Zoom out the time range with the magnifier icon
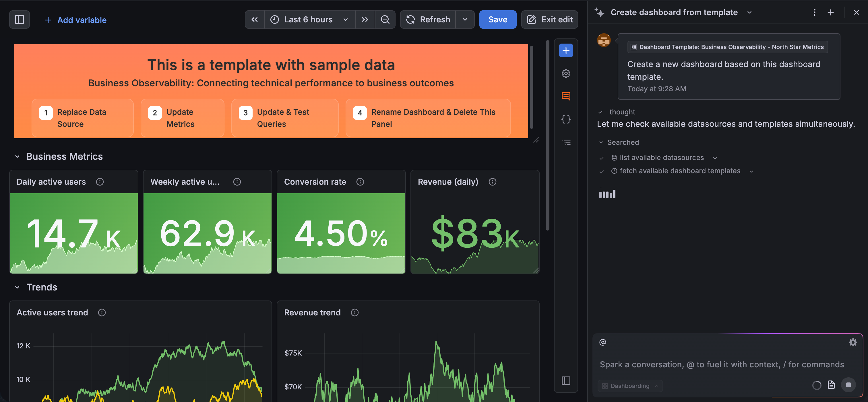The width and height of the screenshot is (868, 402). click(x=385, y=19)
